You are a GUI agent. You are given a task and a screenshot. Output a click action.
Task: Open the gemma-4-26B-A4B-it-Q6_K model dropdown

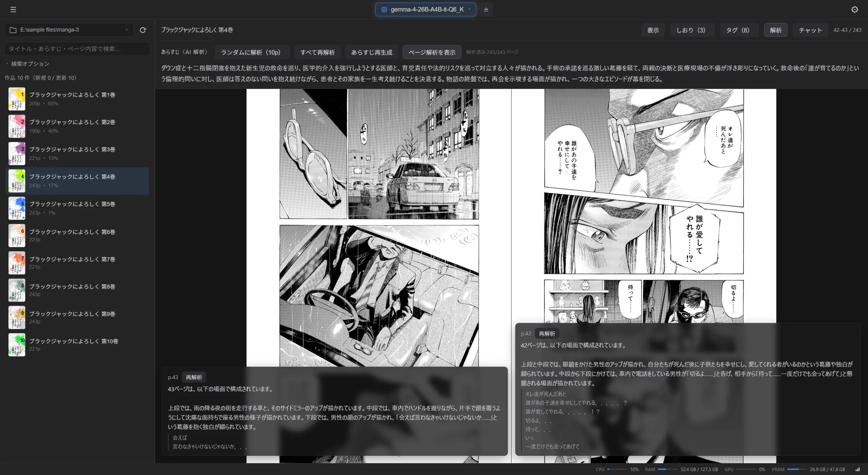coord(426,9)
